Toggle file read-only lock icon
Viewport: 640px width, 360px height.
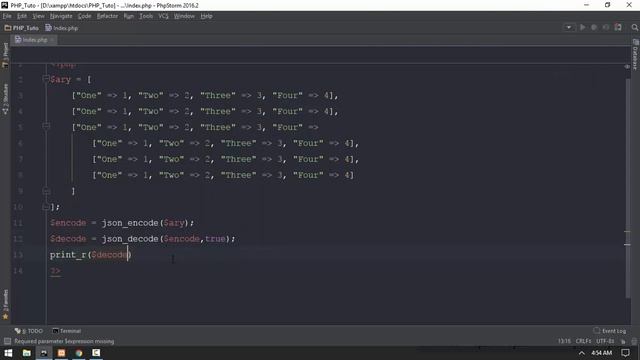tap(623, 341)
